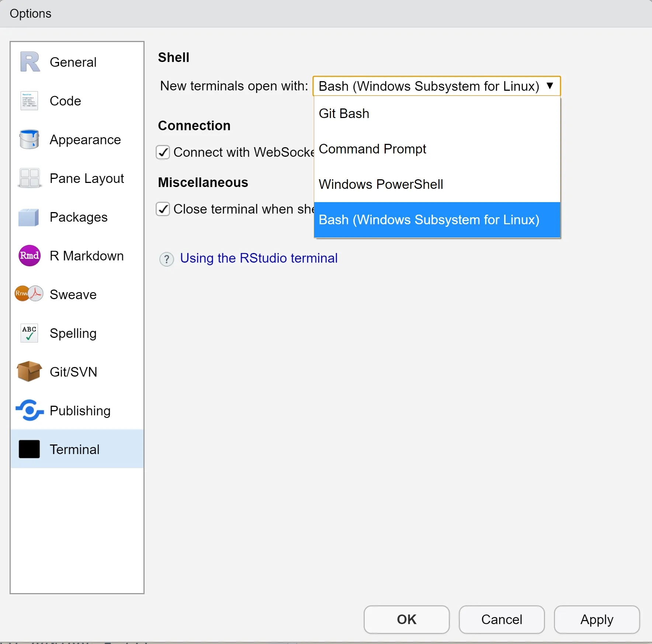The height and width of the screenshot is (644, 652).
Task: Open the Packages options section
Action: coord(77,217)
